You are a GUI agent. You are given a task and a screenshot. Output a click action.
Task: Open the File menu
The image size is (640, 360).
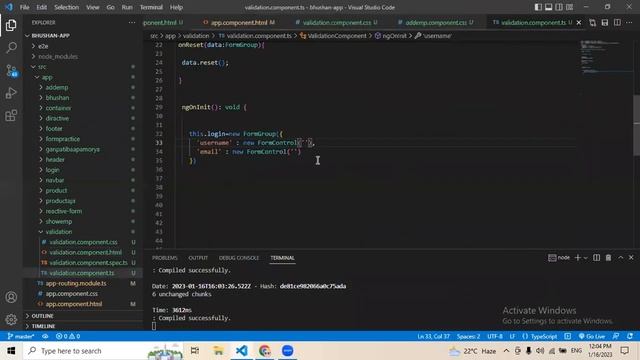coord(24,7)
